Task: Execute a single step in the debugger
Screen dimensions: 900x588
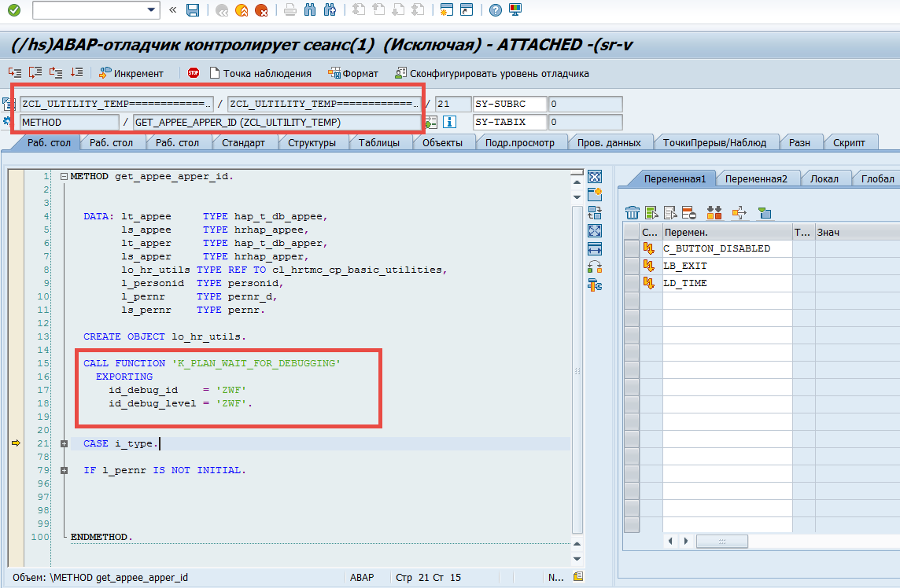Action: pos(14,72)
